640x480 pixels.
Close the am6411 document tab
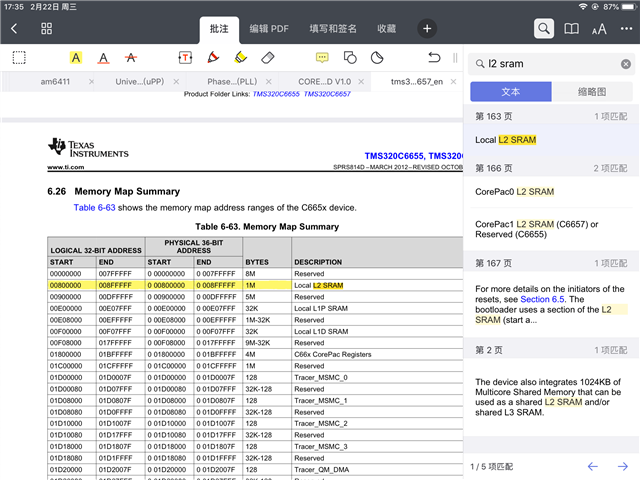coord(93,81)
